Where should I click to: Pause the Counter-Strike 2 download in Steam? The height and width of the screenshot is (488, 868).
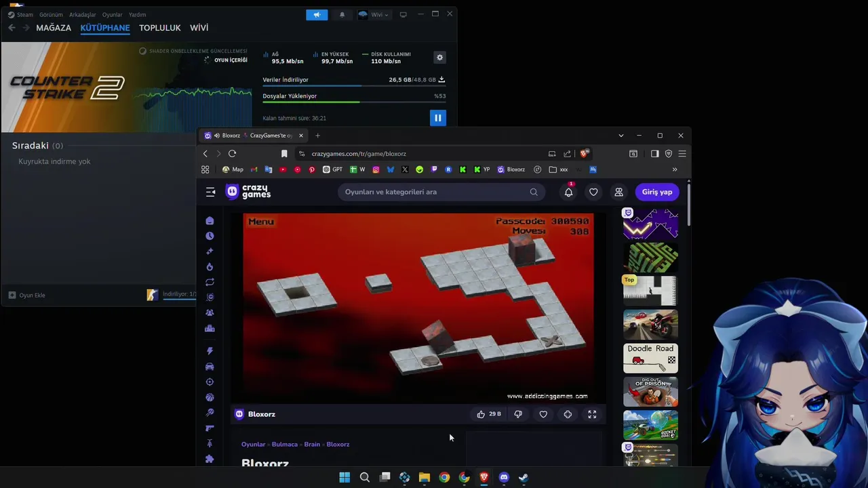tap(437, 118)
